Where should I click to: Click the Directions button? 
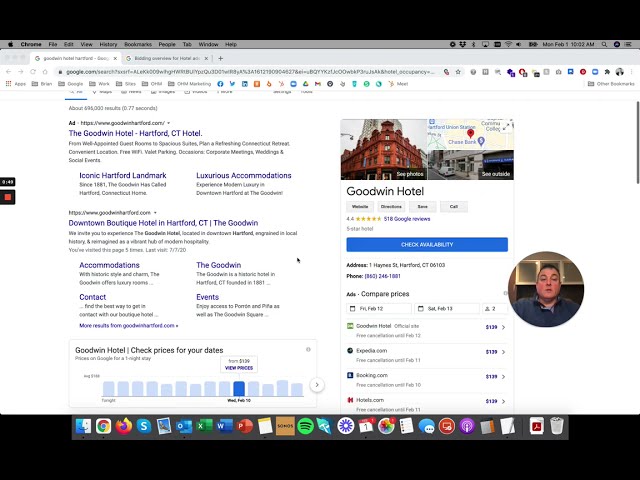391,207
